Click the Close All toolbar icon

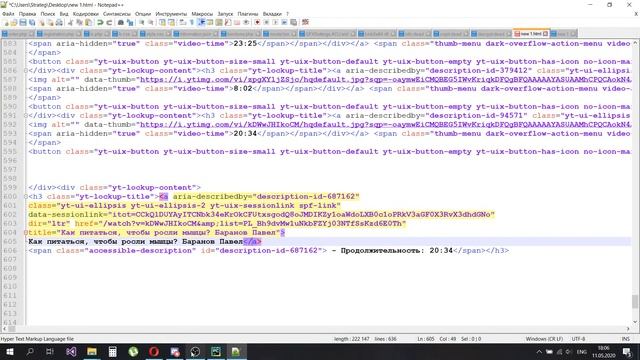point(50,22)
